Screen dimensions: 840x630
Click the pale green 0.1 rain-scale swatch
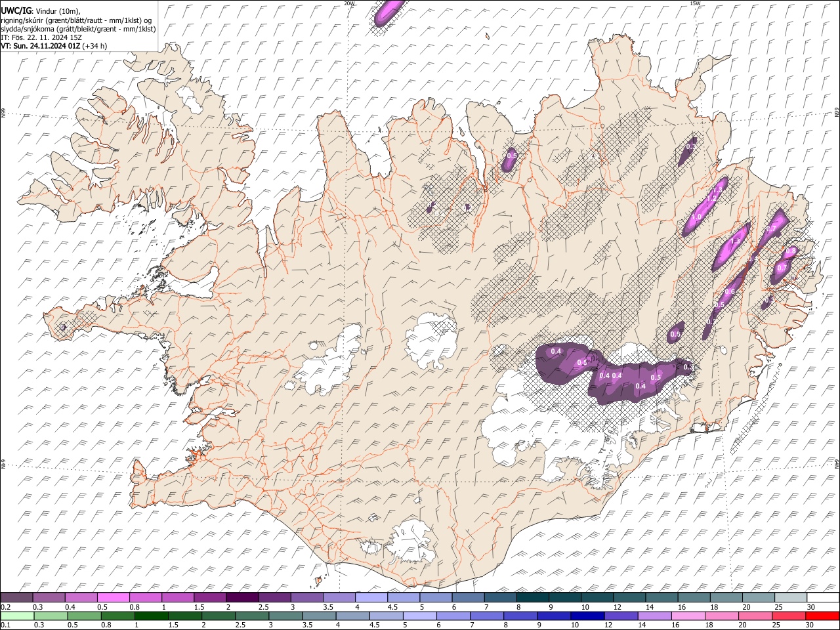(x=17, y=616)
